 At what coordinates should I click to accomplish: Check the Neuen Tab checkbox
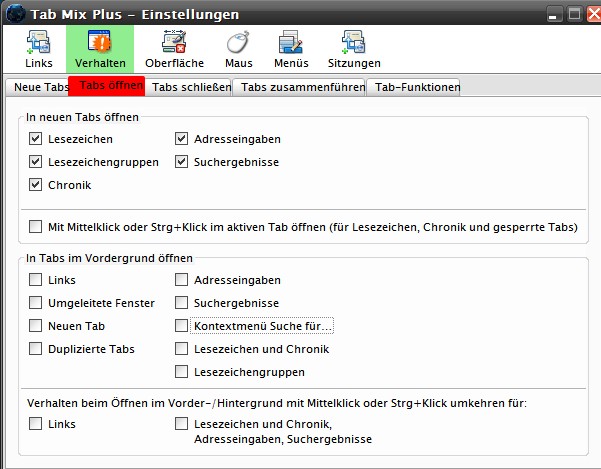click(36, 326)
